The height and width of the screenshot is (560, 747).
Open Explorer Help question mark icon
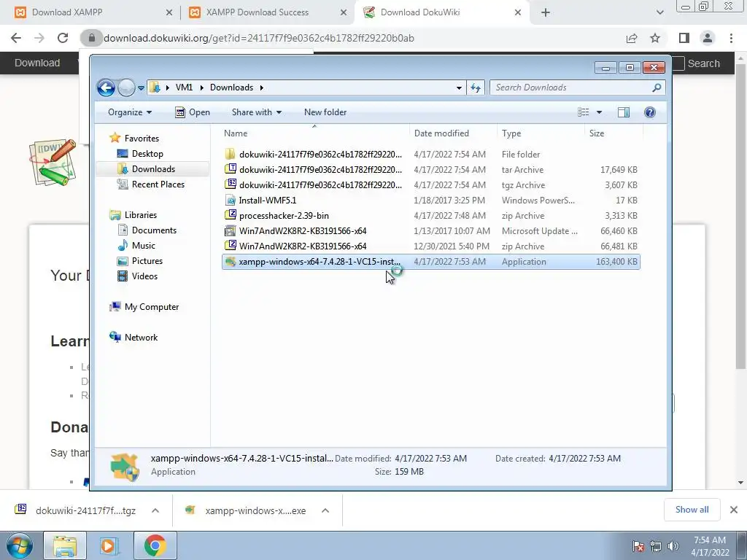point(650,112)
